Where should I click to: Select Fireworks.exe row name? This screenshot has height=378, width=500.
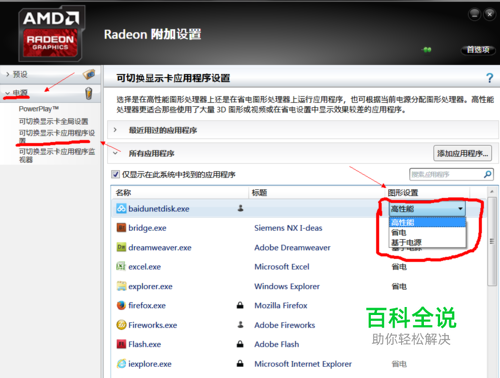point(153,325)
